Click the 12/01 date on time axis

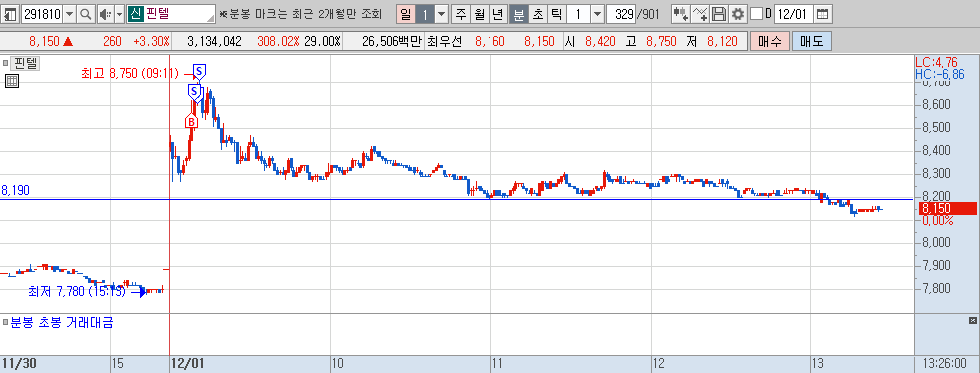click(x=188, y=364)
